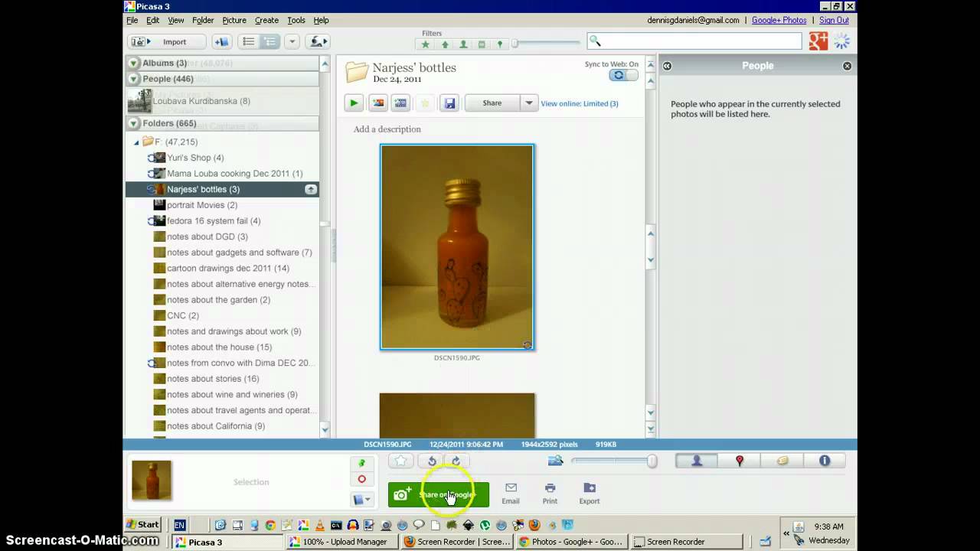Switch to 100% - Upload Manager taskbar window
Image resolution: width=980 pixels, height=551 pixels.
coord(343,542)
